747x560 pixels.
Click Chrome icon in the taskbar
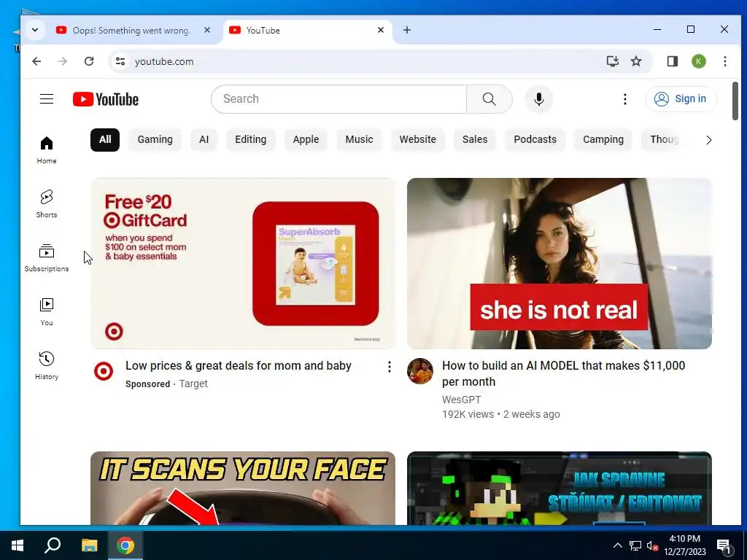point(125,545)
